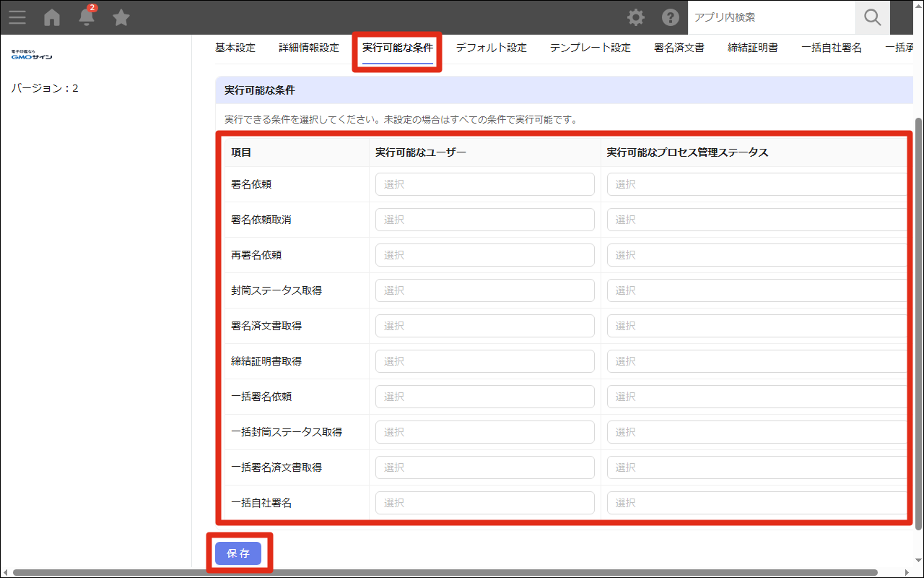
Task: Open status dropdown for 締結証明書取得 row
Action: tap(757, 361)
